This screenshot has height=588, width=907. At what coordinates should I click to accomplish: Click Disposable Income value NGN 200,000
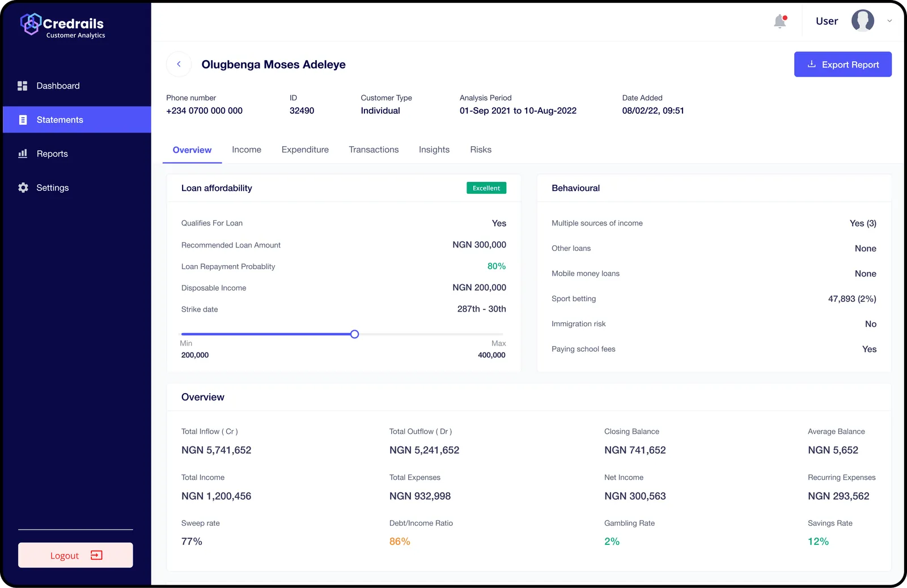(x=479, y=288)
